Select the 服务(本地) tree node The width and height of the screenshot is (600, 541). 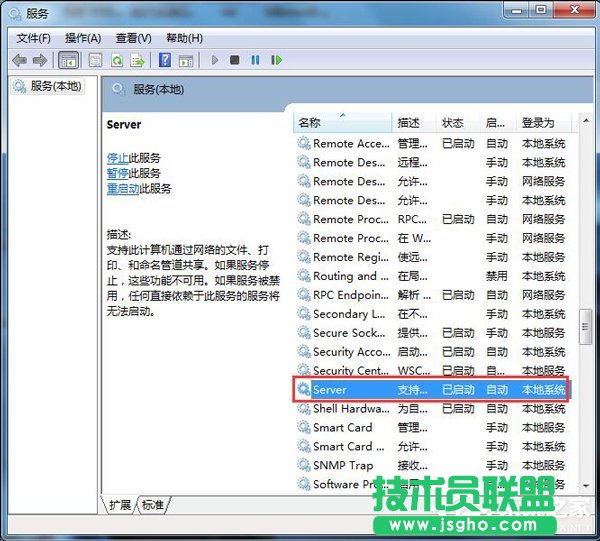tap(48, 86)
